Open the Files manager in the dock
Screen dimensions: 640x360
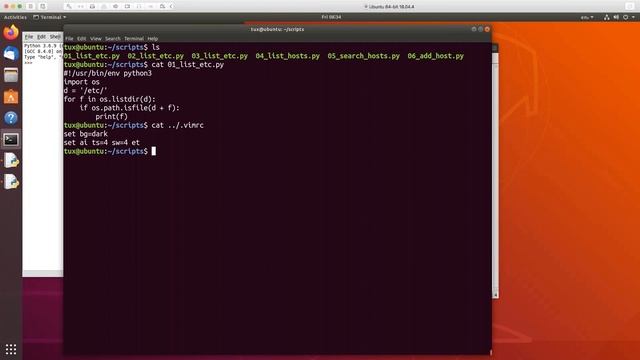[11, 75]
